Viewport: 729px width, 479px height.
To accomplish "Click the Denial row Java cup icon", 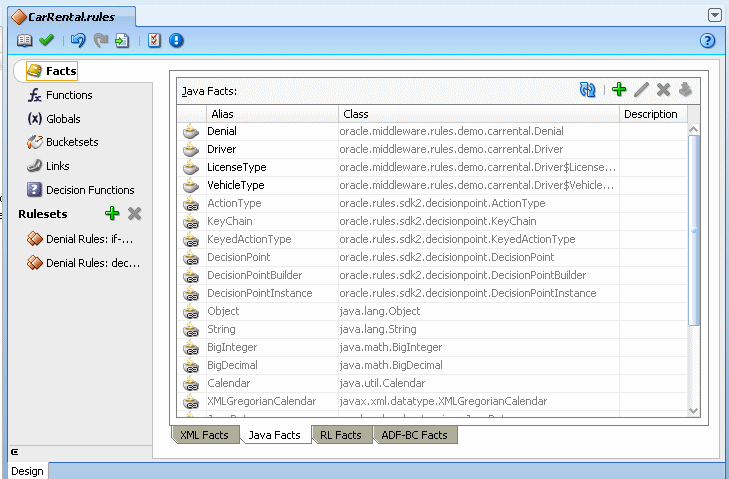I will 191,132.
